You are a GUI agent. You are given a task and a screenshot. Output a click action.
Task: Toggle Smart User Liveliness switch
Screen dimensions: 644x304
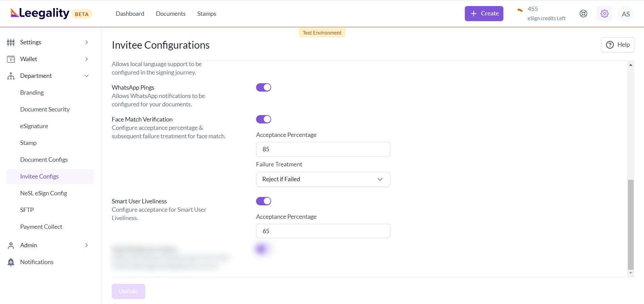point(263,201)
